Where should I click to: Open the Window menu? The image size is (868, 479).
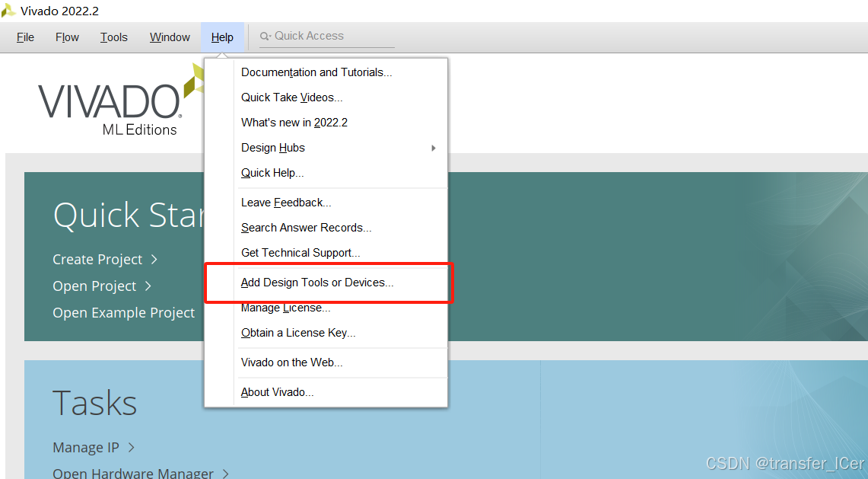click(x=170, y=37)
